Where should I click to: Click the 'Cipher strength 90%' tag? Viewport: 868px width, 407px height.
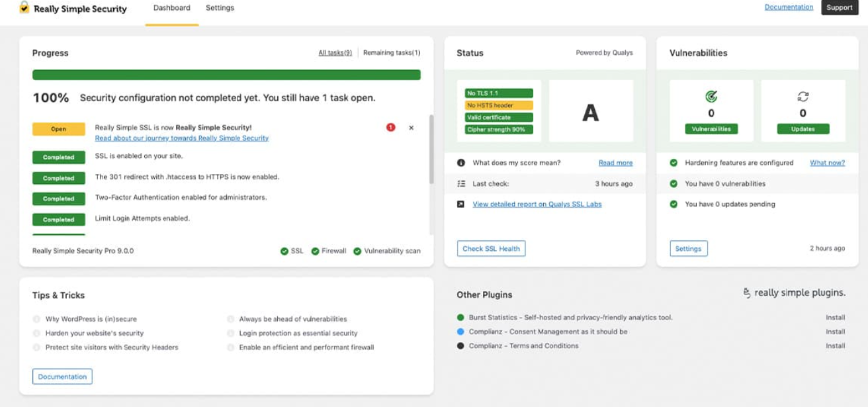[499, 129]
